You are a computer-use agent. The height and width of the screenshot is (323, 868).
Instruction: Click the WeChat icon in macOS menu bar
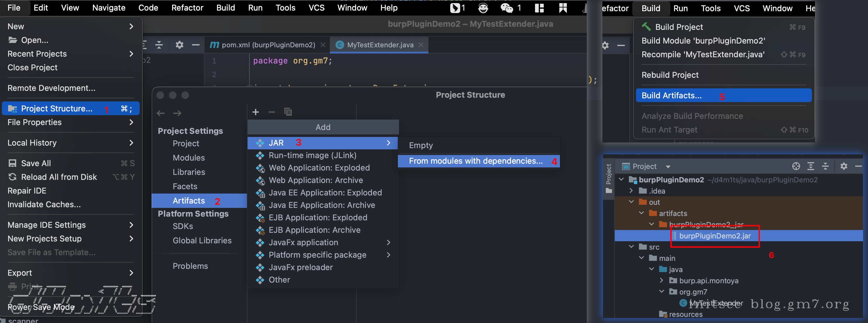coord(506,8)
